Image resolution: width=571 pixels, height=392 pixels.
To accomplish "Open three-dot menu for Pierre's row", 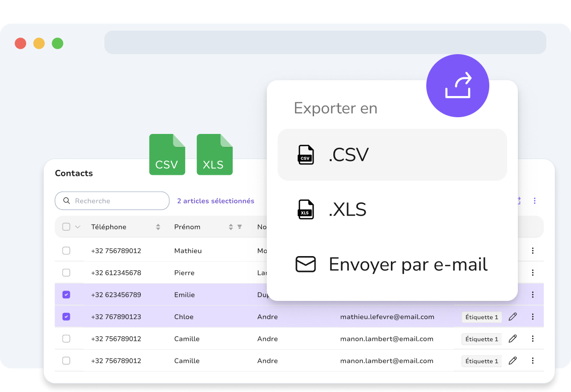I will [x=533, y=272].
